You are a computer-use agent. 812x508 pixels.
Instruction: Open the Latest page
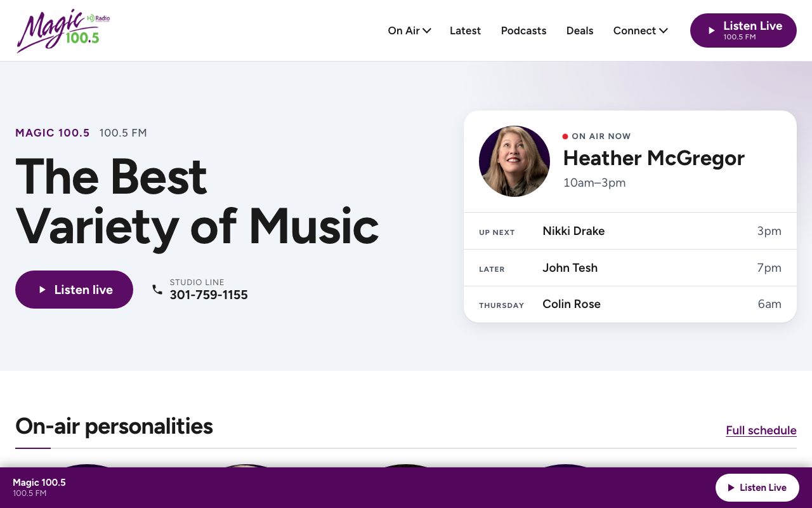[x=465, y=30]
